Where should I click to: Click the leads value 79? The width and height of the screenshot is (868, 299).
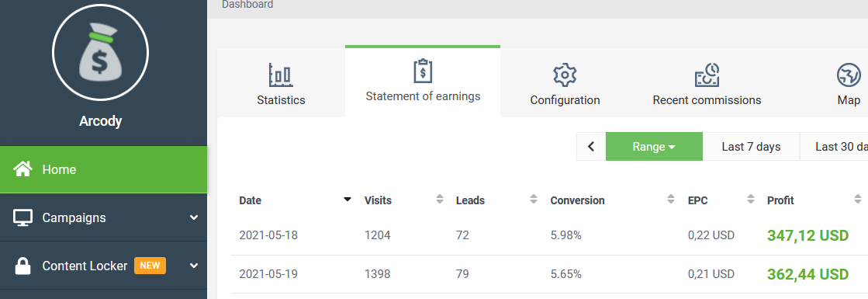pyautogui.click(x=462, y=274)
